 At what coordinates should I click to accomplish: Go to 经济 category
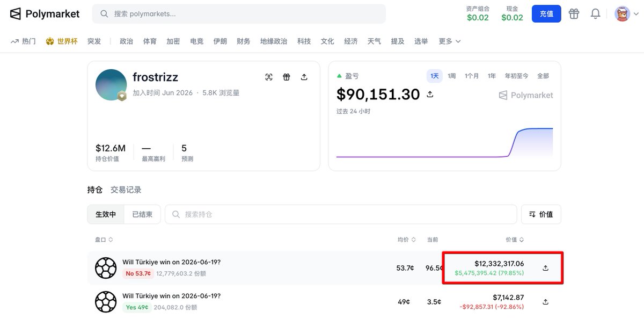tap(351, 41)
